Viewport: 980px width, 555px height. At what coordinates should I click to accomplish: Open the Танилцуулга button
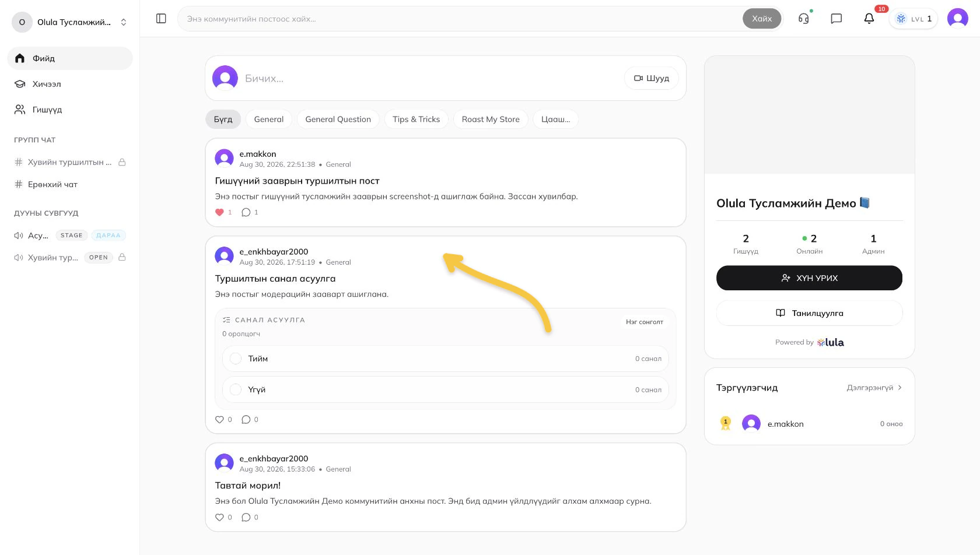point(809,313)
